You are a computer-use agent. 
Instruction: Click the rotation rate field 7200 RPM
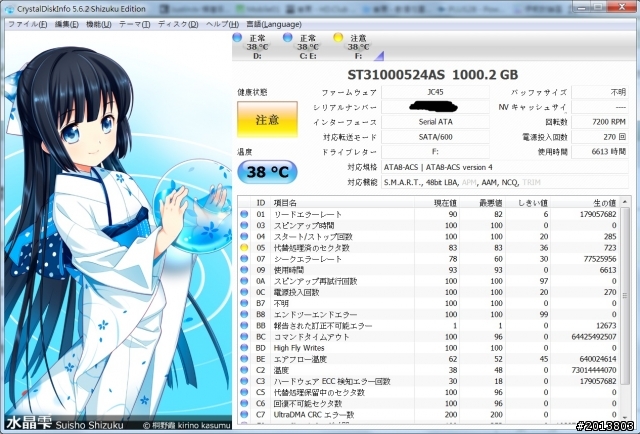point(600,122)
